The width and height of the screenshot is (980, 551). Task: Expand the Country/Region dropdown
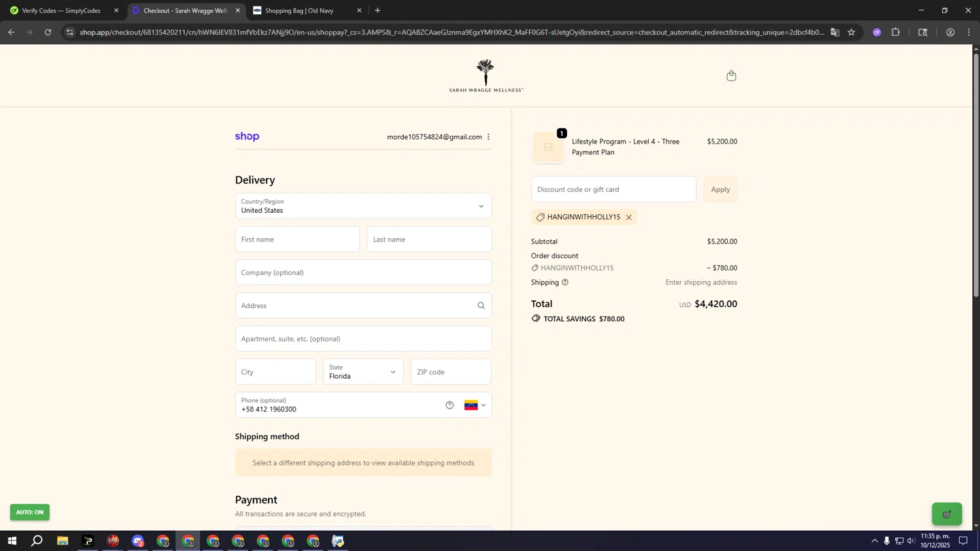[x=363, y=206]
